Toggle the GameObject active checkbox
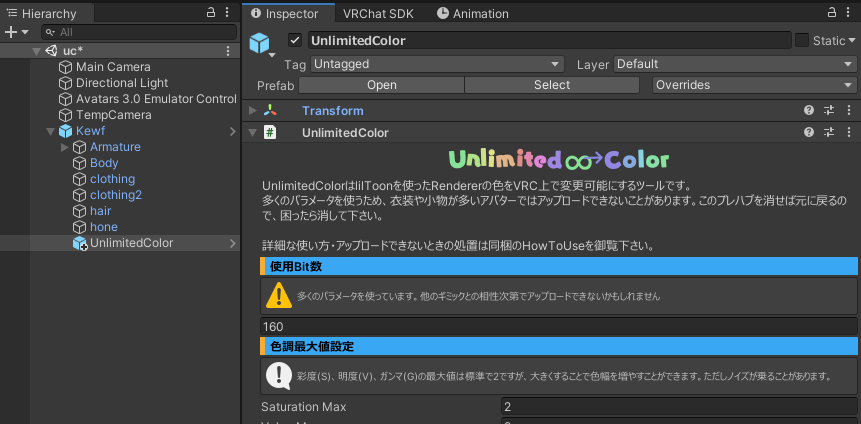 tap(295, 40)
